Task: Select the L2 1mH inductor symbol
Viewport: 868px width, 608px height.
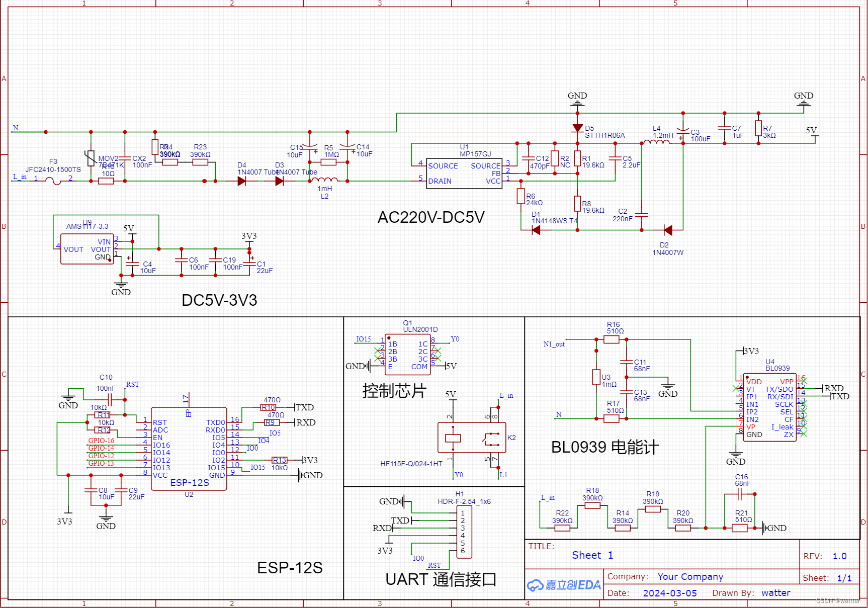Action: (x=325, y=180)
